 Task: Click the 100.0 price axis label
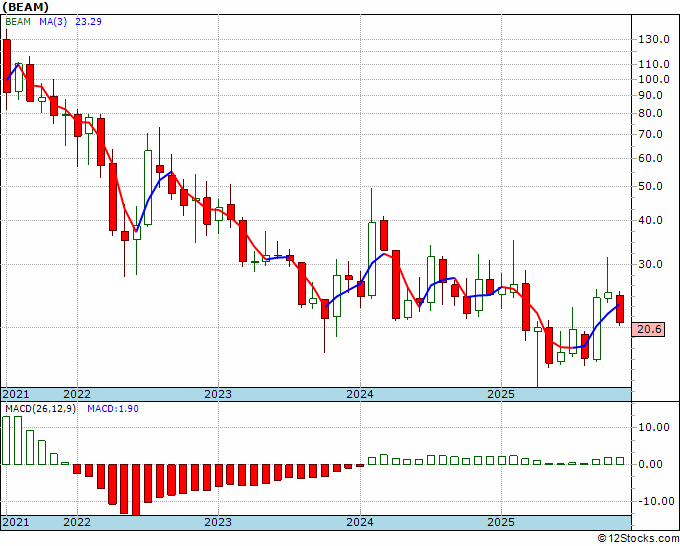654,79
